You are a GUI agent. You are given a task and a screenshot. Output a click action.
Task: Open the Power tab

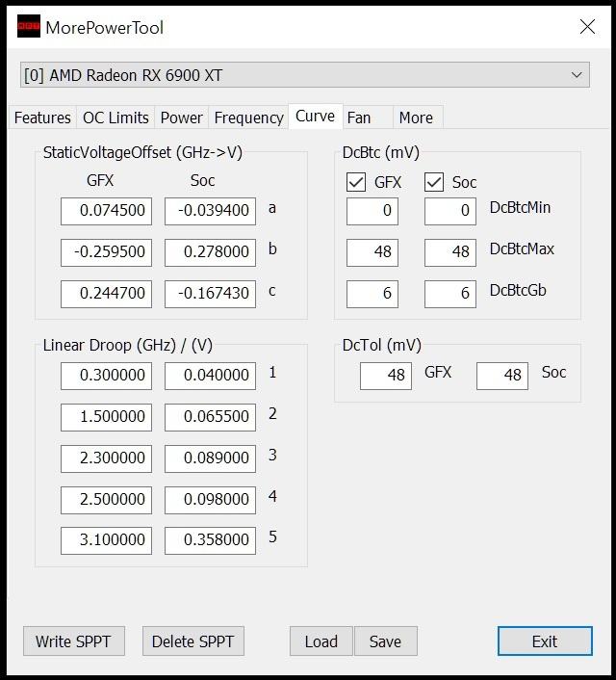coord(181,118)
